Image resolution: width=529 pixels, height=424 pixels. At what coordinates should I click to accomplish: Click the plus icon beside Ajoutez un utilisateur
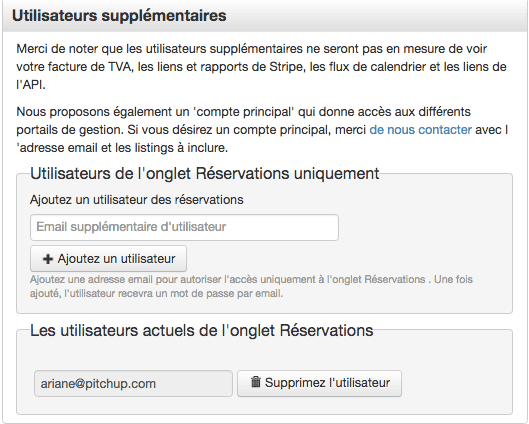48,259
